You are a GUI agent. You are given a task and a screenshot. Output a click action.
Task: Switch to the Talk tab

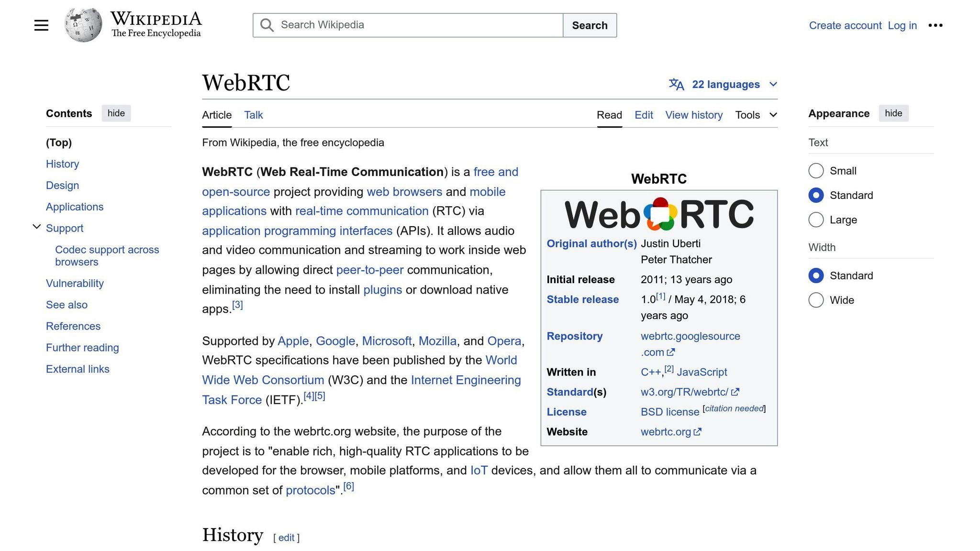pyautogui.click(x=254, y=115)
